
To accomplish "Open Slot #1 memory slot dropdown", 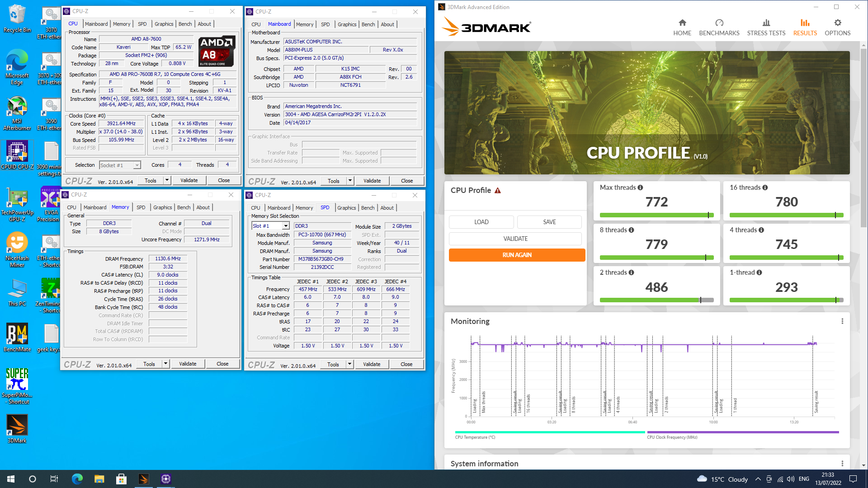I will pos(270,226).
